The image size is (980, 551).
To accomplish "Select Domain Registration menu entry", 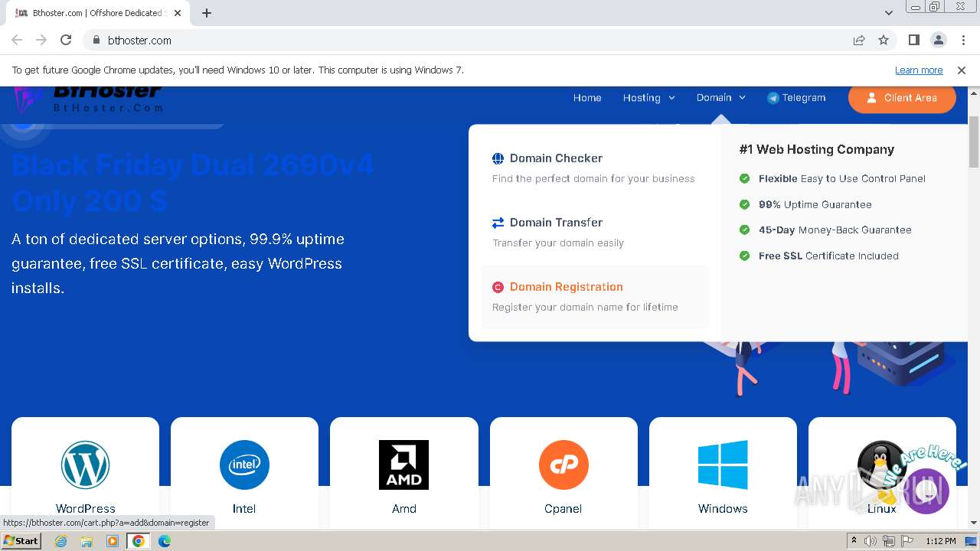I will coord(594,297).
